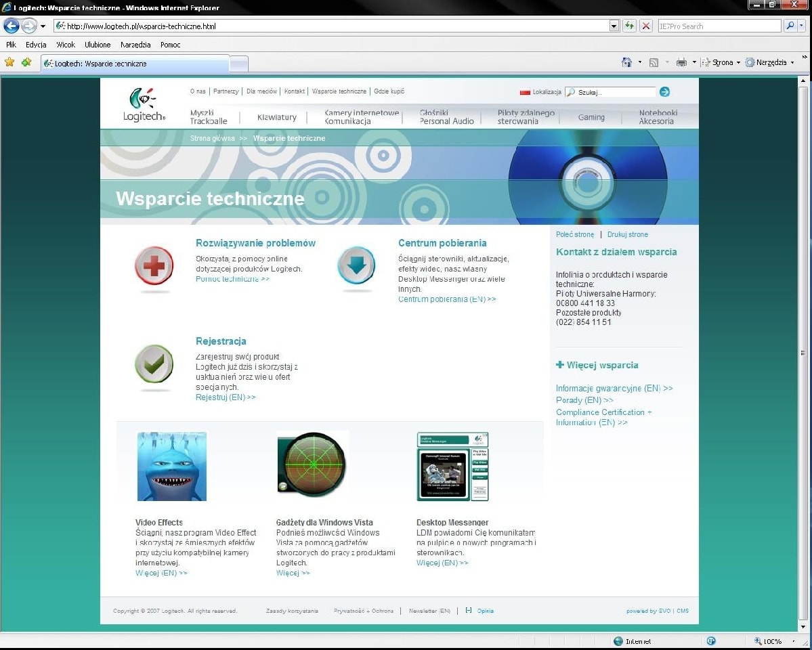This screenshot has width=812, height=650.
Task: Open the Plik menu
Action: (11, 45)
